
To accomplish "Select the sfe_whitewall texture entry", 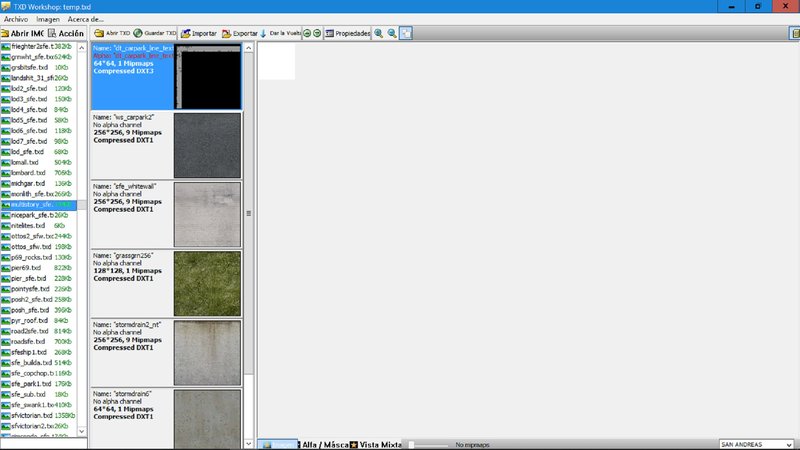I will point(166,214).
